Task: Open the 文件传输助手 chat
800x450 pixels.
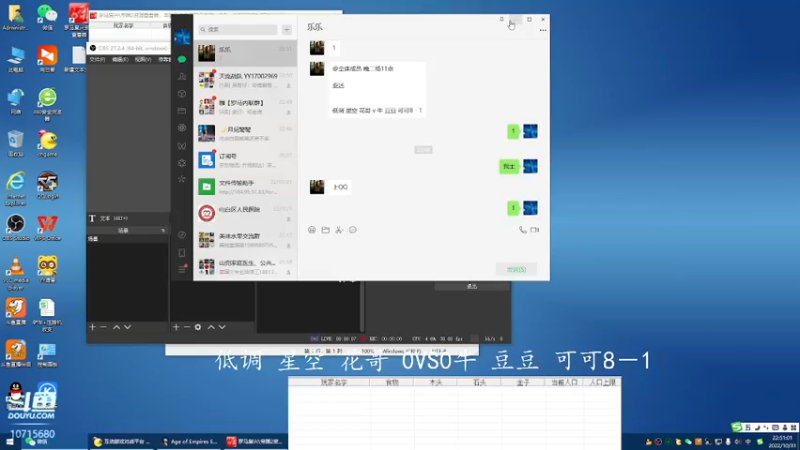Action: [245, 187]
